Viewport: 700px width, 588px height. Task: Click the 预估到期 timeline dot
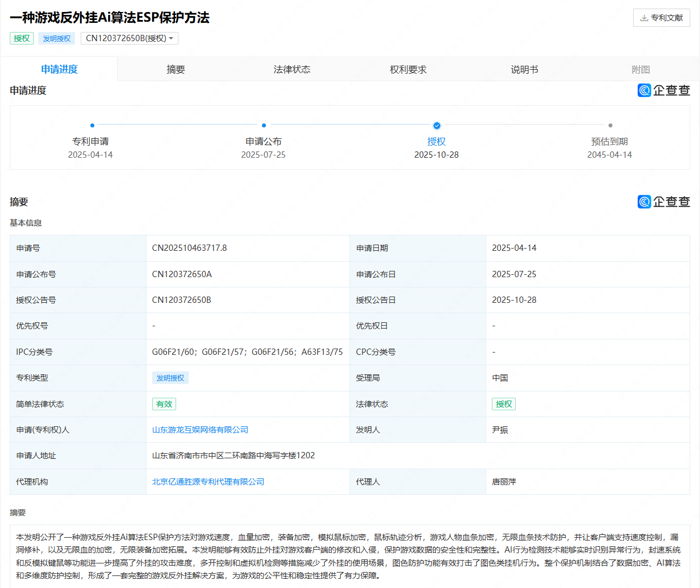point(610,125)
